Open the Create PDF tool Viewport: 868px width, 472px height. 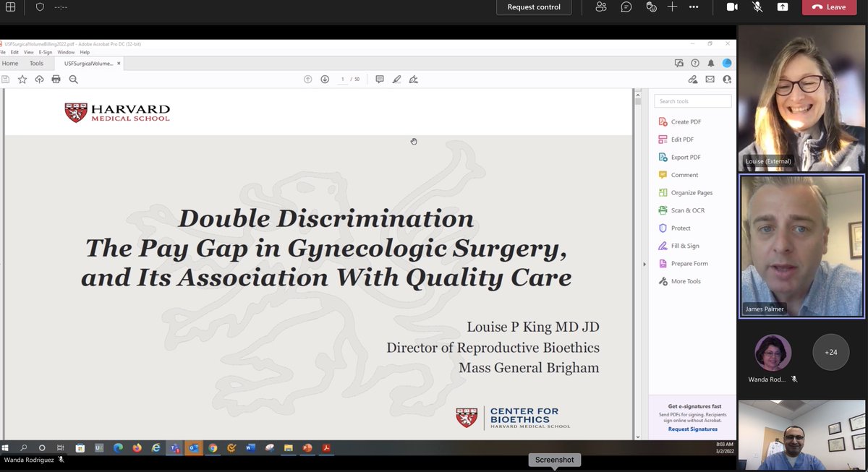680,121
